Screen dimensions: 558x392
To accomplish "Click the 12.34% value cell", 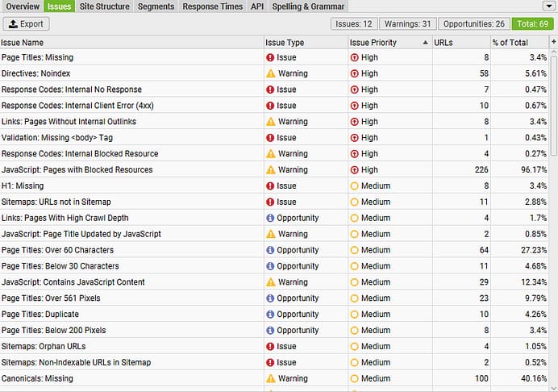I will click(x=520, y=282).
